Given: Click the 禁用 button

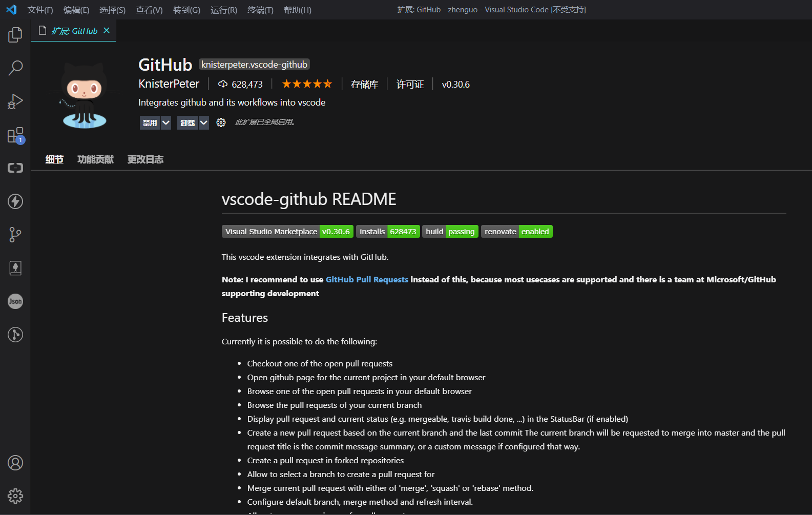Looking at the screenshot, I should [150, 122].
